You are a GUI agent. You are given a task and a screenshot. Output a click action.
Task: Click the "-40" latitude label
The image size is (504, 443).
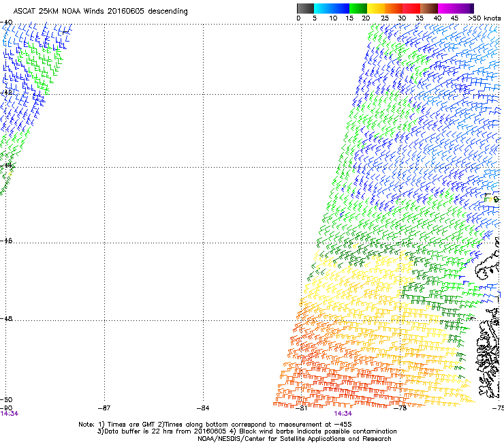click(x=6, y=22)
